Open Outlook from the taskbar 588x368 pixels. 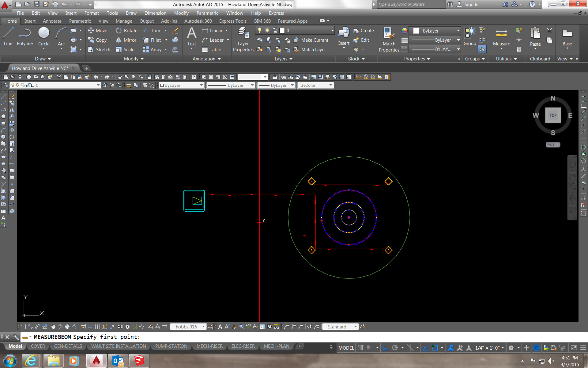tap(118, 361)
